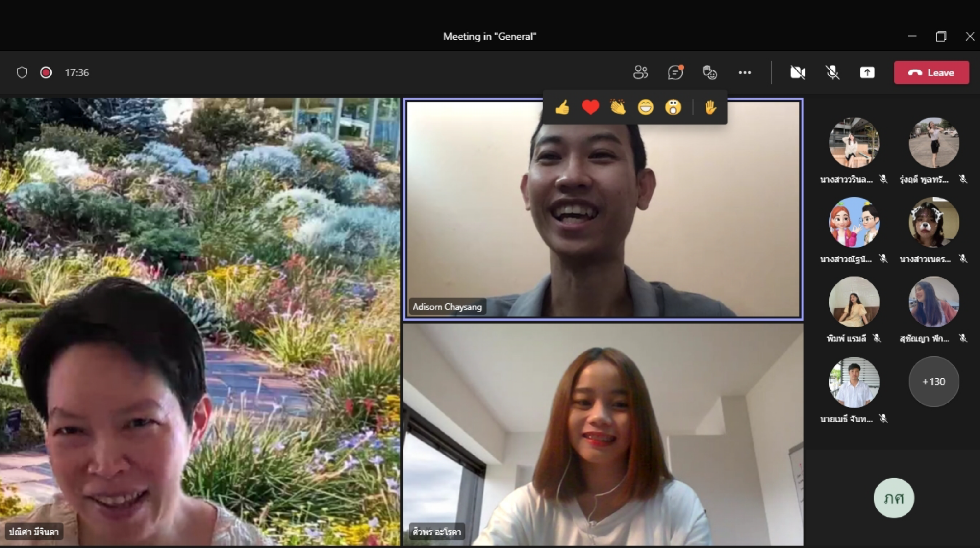Click the ภศ initials avatar
The height and width of the screenshot is (548, 980).
coord(894,498)
